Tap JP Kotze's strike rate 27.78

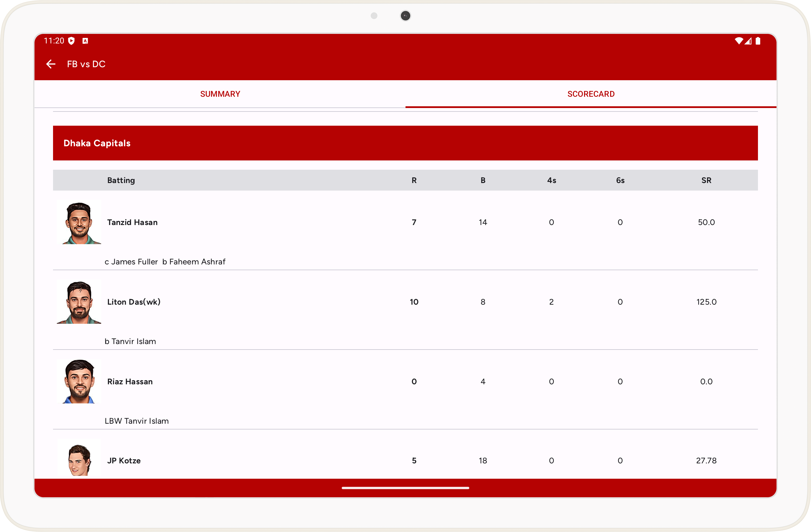706,460
